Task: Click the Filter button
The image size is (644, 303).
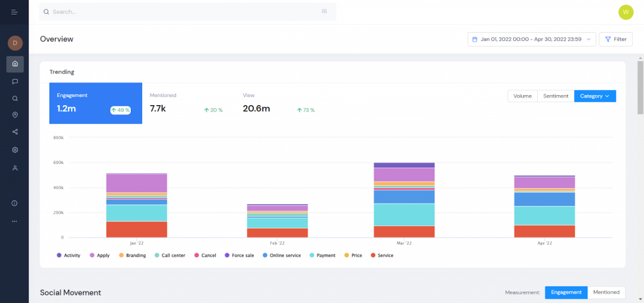Action: [616, 39]
